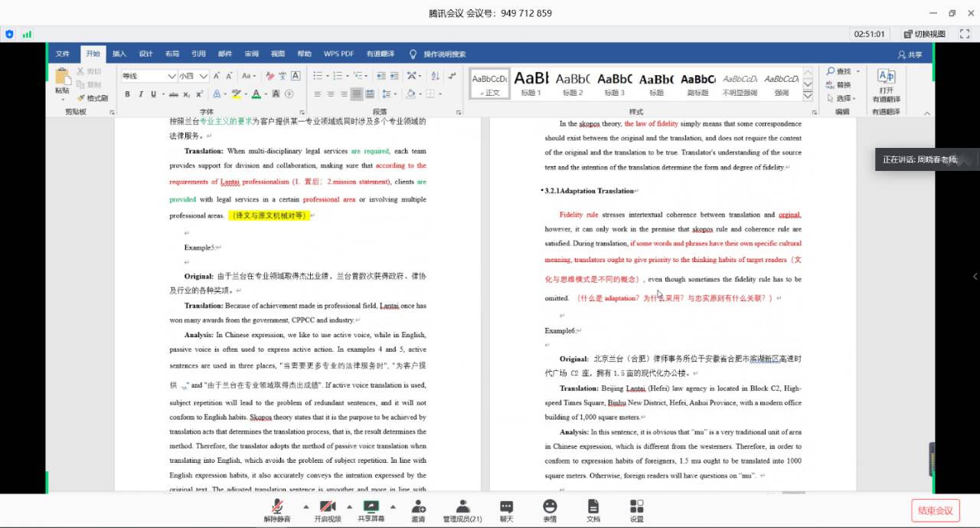Open meeting 设置 settings
Image resolution: width=980 pixels, height=528 pixels.
coord(636,510)
